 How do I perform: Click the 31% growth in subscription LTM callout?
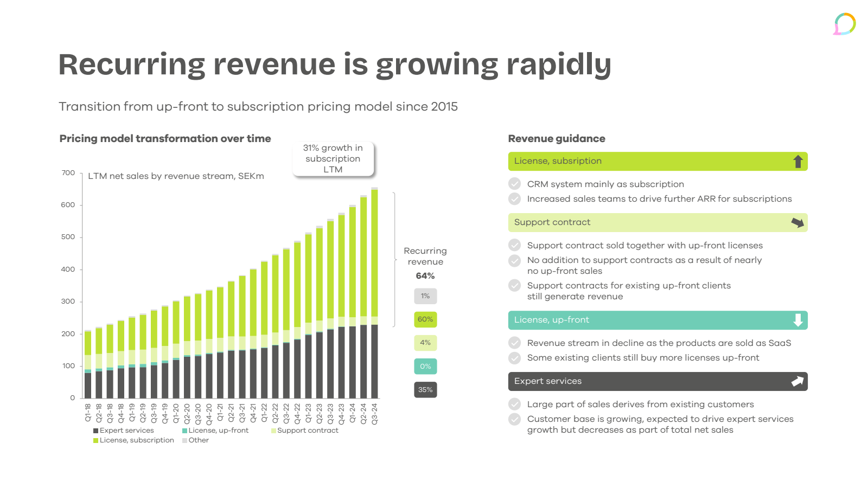click(333, 158)
